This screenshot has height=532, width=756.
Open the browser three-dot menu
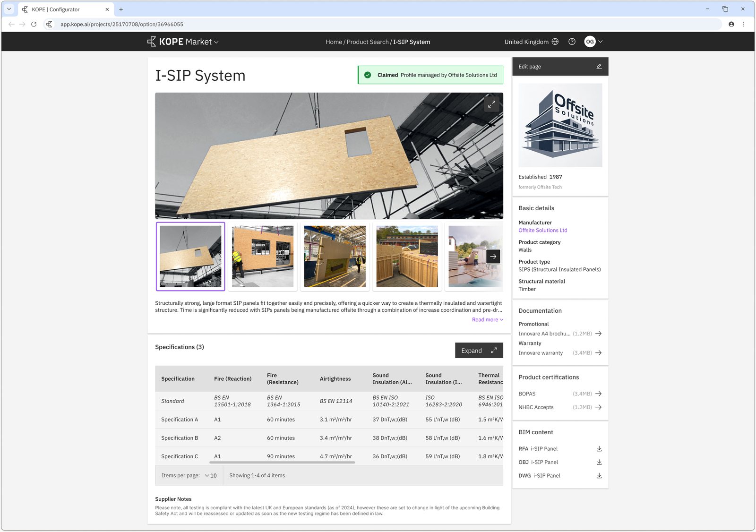point(744,24)
